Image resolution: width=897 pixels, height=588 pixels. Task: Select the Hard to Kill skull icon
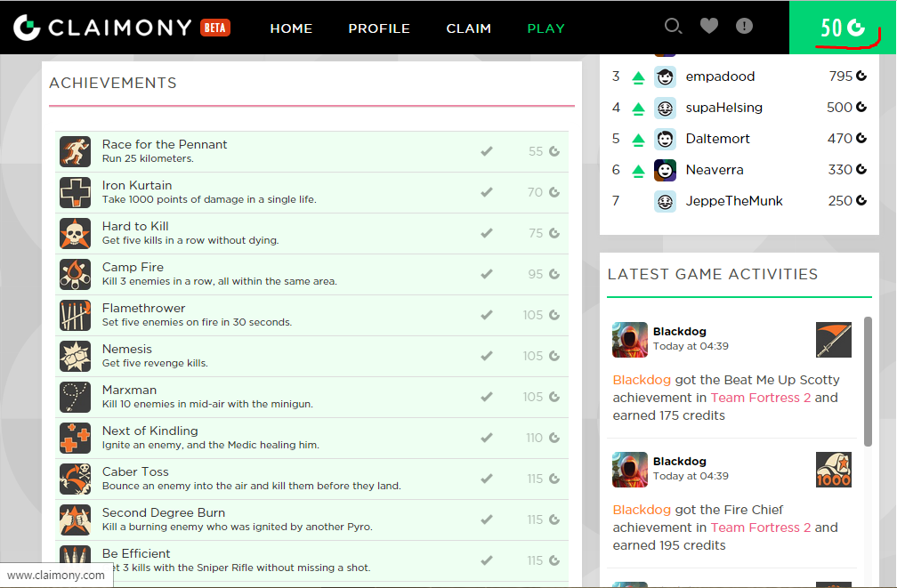click(75, 233)
